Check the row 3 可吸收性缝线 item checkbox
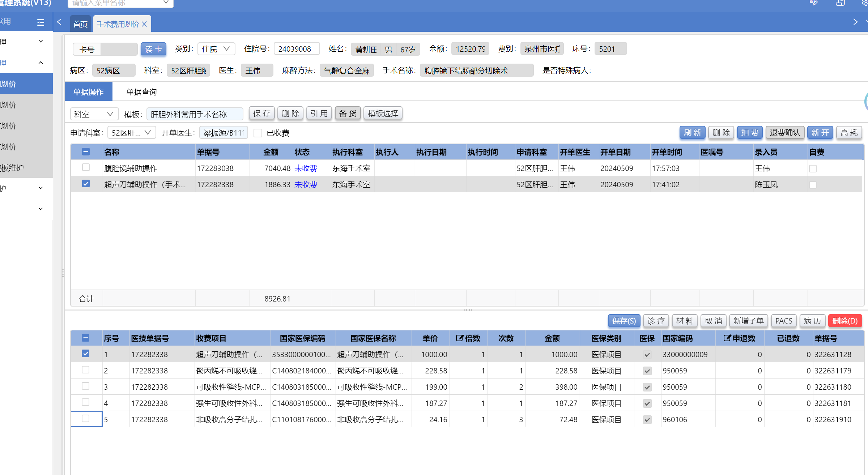This screenshot has height=475, width=868. tap(86, 386)
